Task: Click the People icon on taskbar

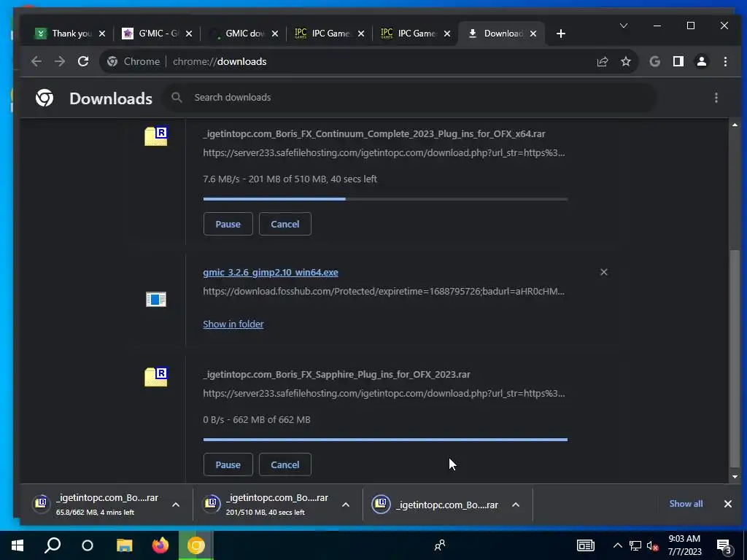Action: [440, 545]
